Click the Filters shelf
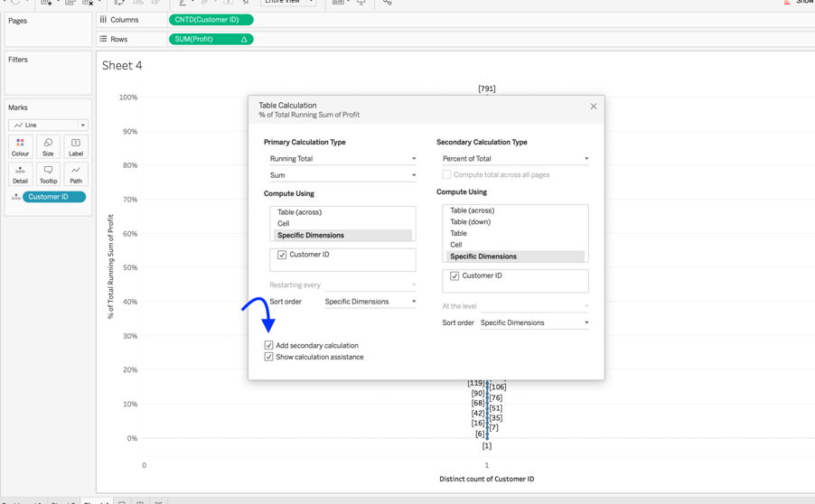815x504 pixels. click(x=48, y=73)
